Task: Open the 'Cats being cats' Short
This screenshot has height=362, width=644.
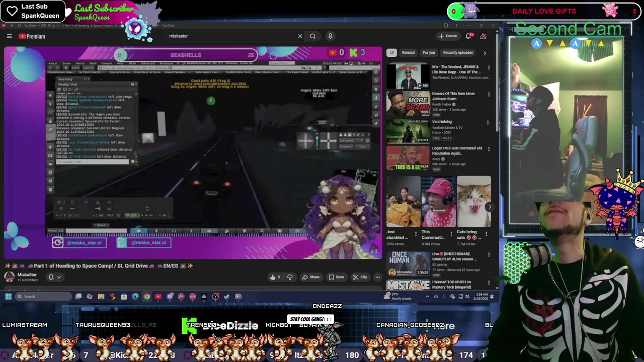Action: (473, 202)
